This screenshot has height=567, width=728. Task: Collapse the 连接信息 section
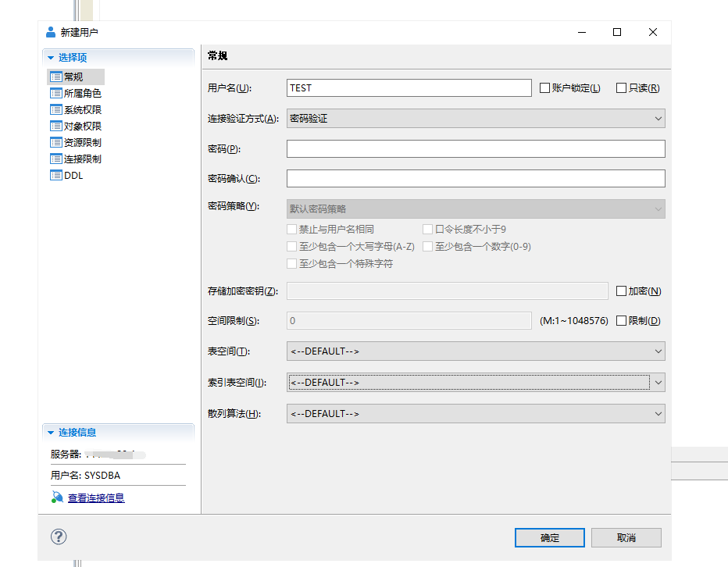[x=52, y=433]
